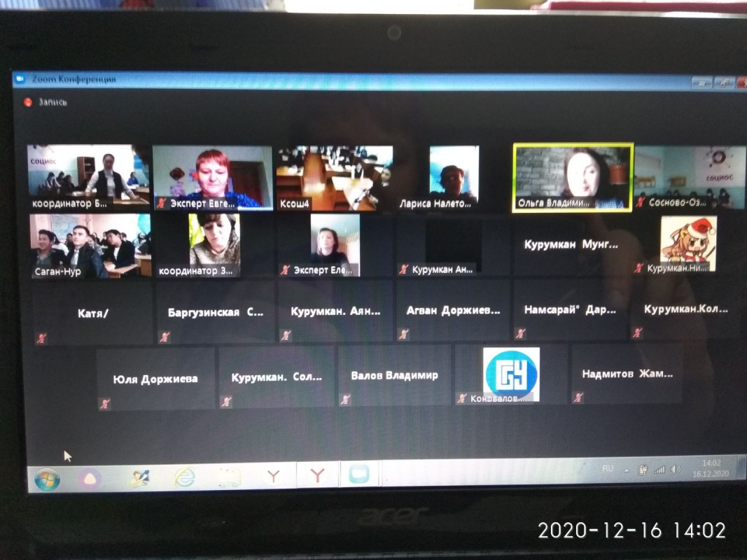Open the Windows Start menu orb
This screenshot has height=560, width=747.
tap(47, 479)
